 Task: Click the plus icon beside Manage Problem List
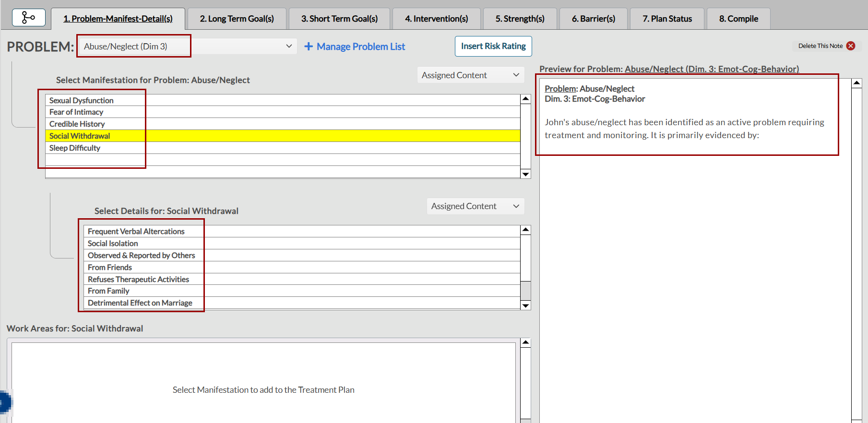coord(309,47)
